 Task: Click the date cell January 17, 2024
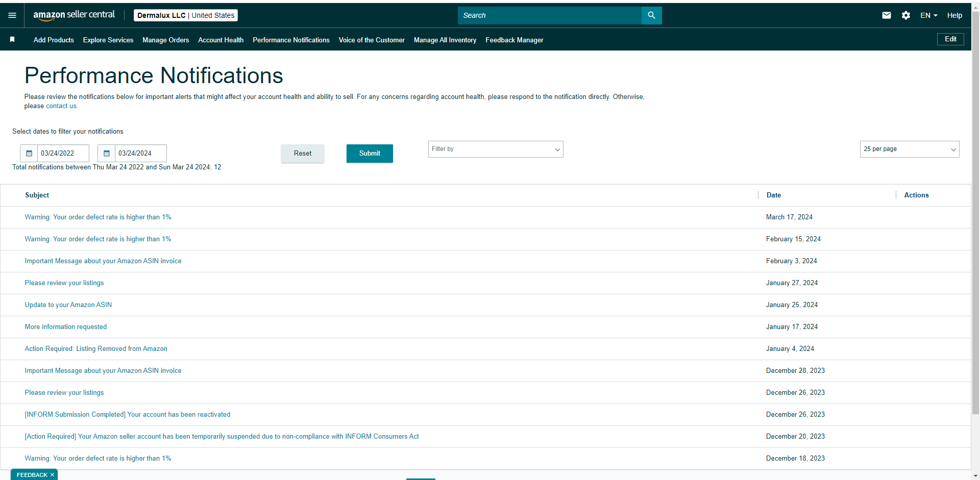792,327
